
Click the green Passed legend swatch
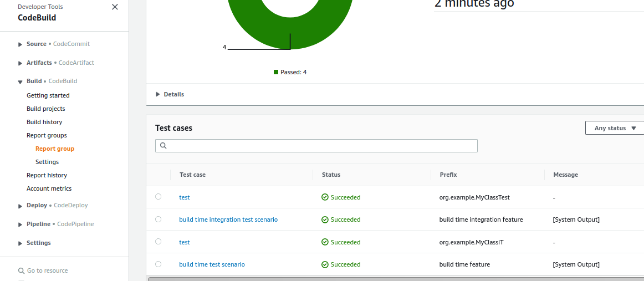(276, 72)
